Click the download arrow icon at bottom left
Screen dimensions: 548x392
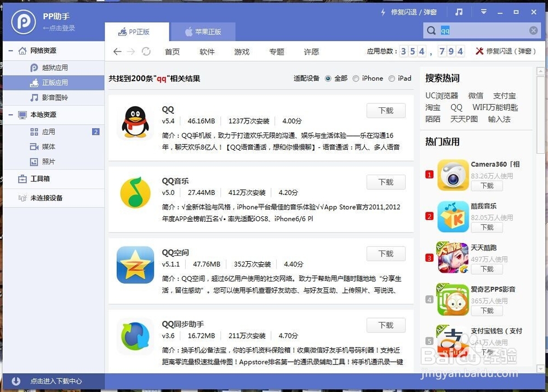(x=16, y=381)
